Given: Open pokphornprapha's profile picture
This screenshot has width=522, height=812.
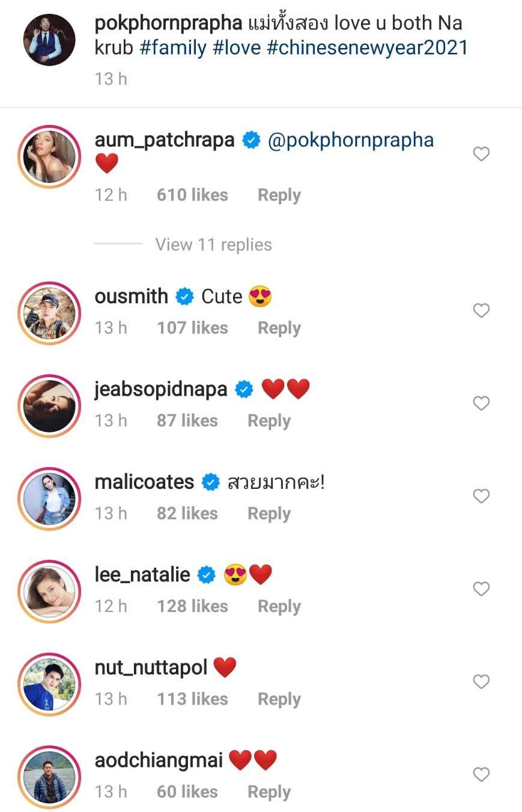Looking at the screenshot, I should (49, 40).
